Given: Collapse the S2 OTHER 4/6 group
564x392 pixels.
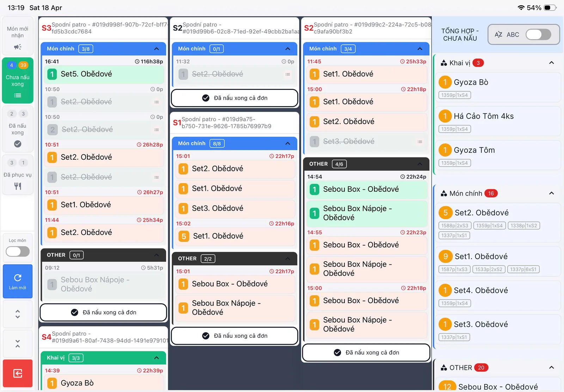Looking at the screenshot, I should coord(420,164).
